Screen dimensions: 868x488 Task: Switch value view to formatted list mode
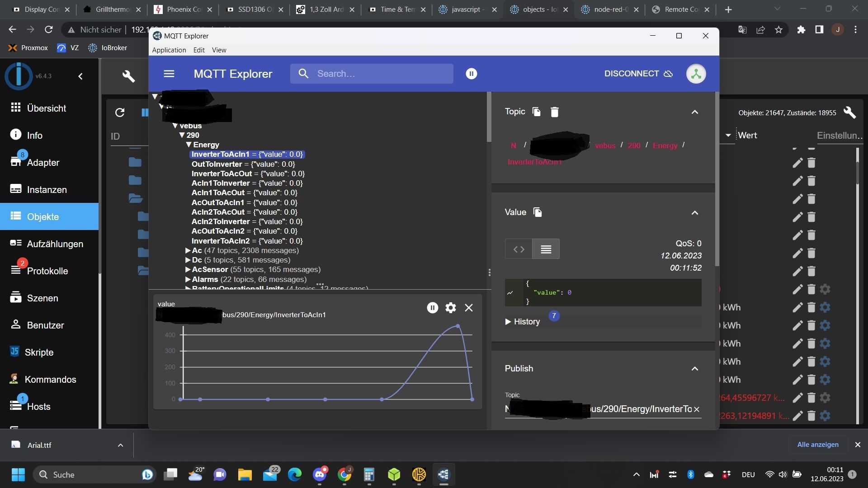(x=546, y=249)
